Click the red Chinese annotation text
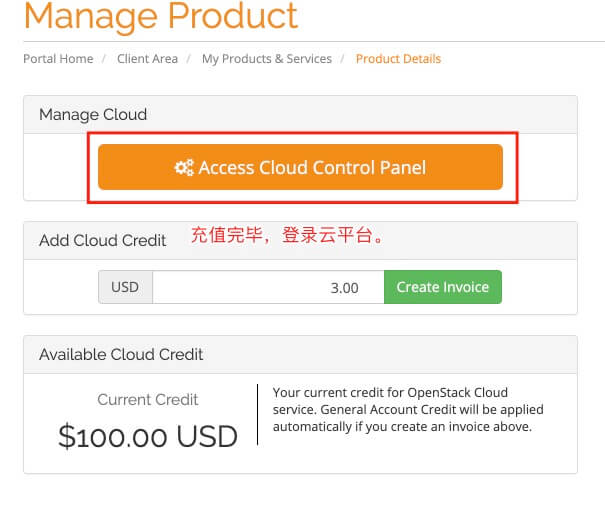This screenshot has width=605, height=520. point(288,236)
